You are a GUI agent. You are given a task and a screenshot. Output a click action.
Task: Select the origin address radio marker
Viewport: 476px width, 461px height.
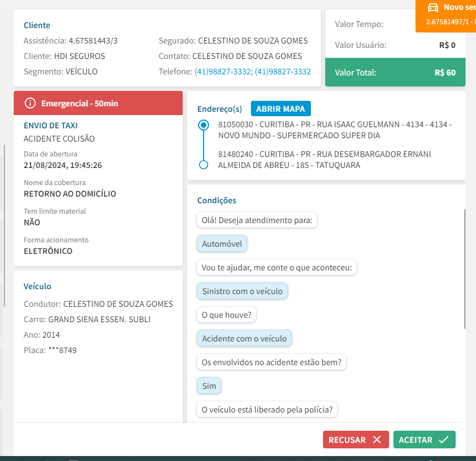[204, 125]
